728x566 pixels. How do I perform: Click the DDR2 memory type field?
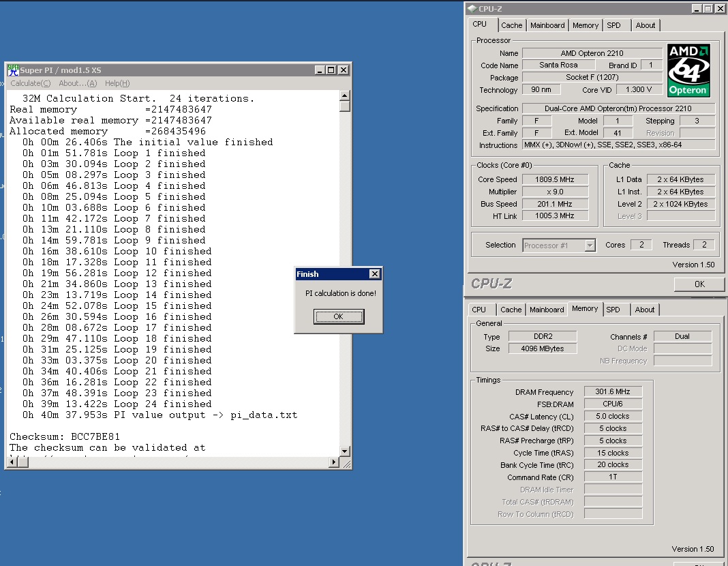[543, 336]
